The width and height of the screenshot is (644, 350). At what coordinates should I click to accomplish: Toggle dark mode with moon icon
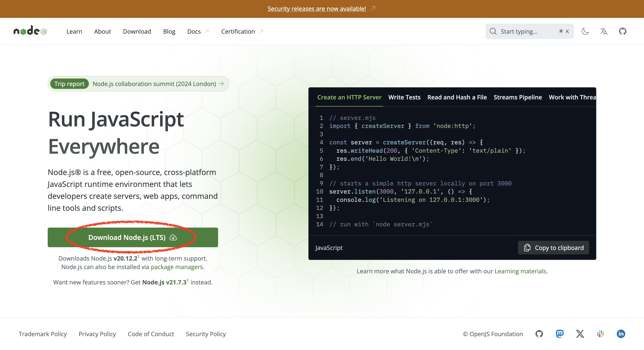[585, 31]
